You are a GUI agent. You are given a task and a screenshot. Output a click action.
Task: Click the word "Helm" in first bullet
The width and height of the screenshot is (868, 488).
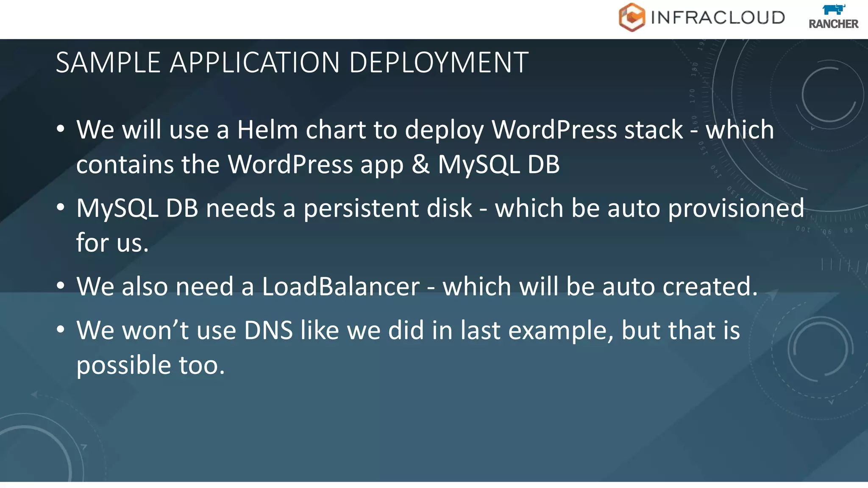[267, 130]
